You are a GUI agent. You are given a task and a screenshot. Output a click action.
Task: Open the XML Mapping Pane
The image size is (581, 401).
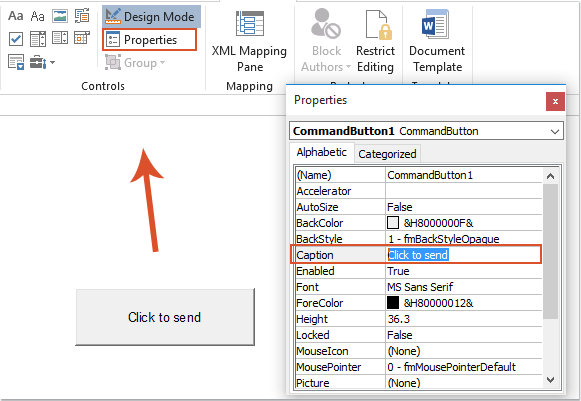tap(249, 41)
